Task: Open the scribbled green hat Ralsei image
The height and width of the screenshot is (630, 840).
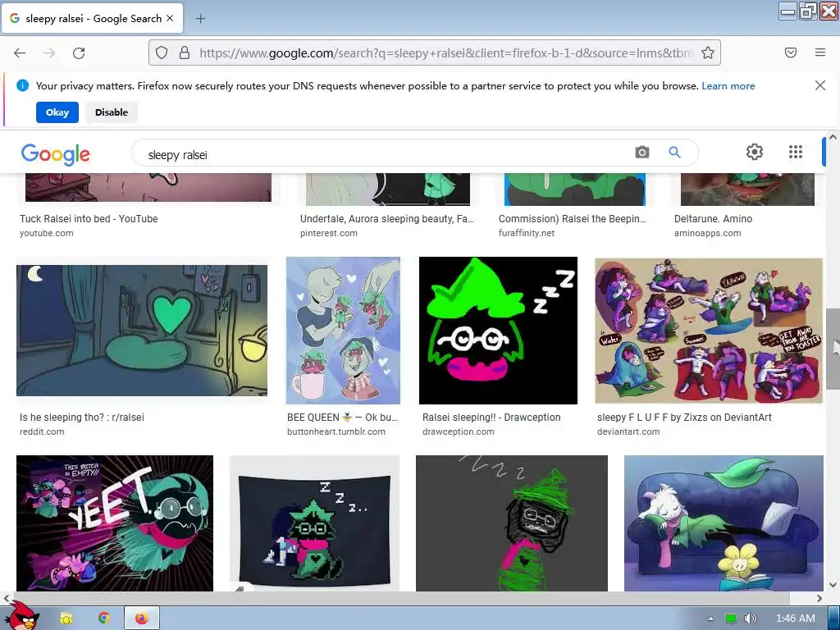Action: [x=512, y=523]
